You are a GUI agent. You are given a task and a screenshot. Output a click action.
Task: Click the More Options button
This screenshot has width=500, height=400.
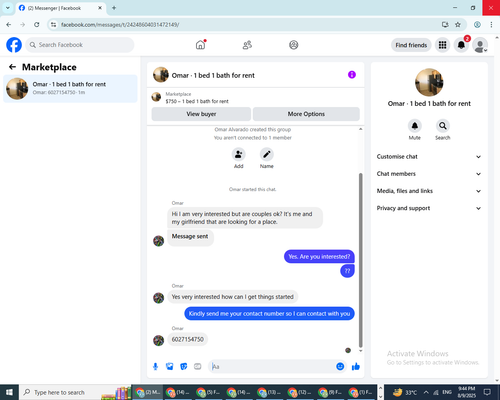[x=306, y=114]
